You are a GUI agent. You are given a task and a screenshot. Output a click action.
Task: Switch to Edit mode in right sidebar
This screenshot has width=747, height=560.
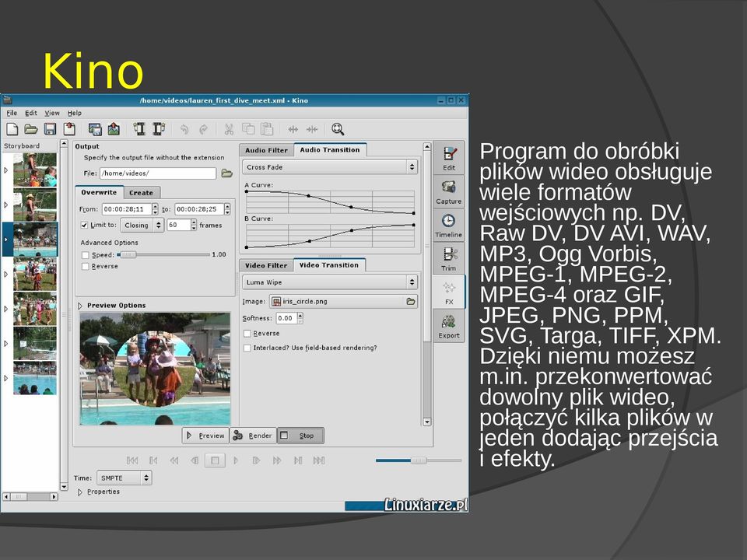[x=449, y=159]
